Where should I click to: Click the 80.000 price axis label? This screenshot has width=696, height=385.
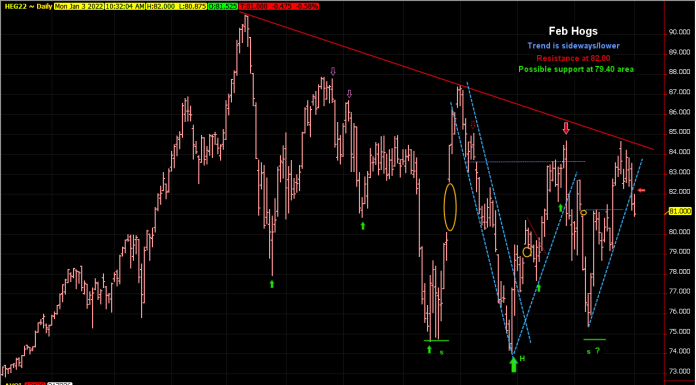[x=680, y=232]
